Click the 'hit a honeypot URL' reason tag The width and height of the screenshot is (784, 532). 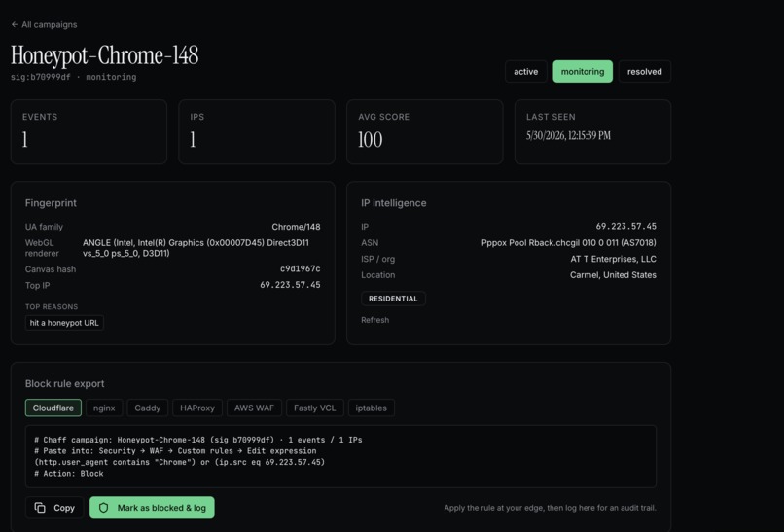pos(64,323)
